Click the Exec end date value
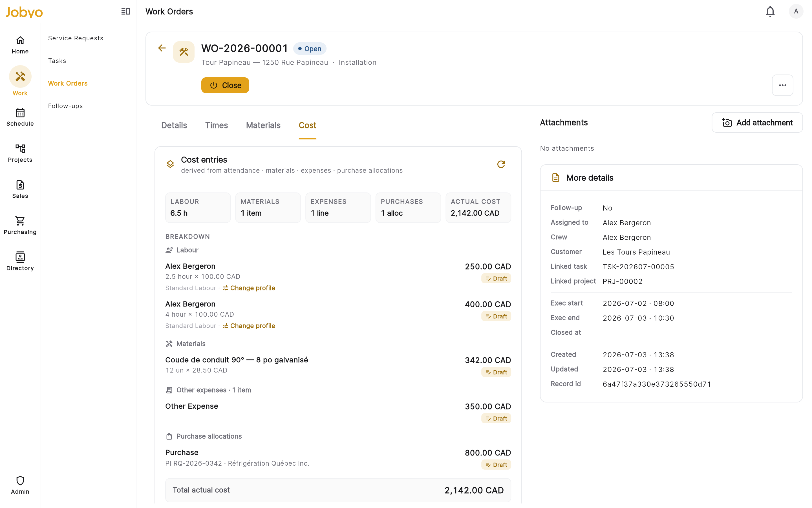Screen dimensions: 812x508 pyautogui.click(x=638, y=318)
